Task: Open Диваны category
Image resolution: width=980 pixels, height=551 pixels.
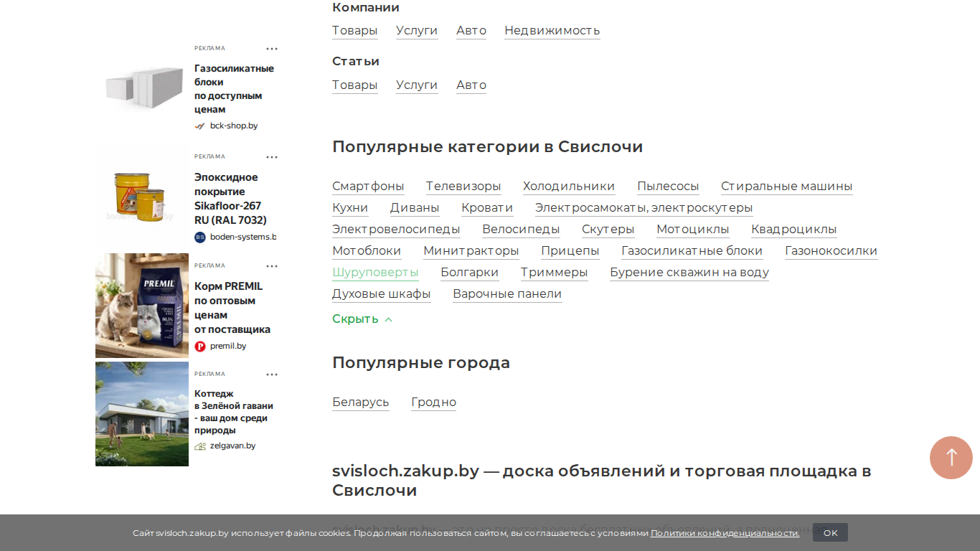Action: pyautogui.click(x=415, y=208)
